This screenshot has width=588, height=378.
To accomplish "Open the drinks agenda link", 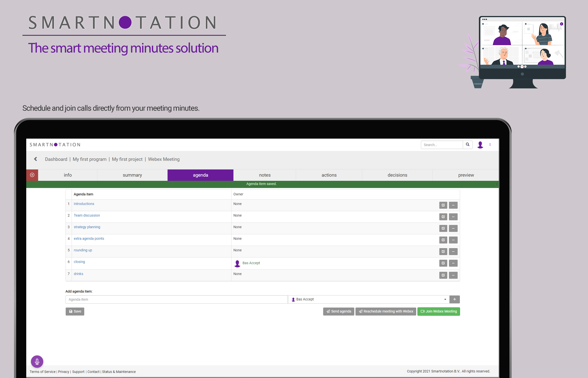I will (x=79, y=274).
